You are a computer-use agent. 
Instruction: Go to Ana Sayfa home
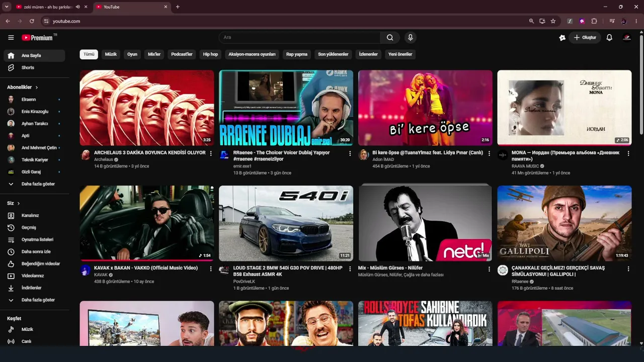(34, 55)
